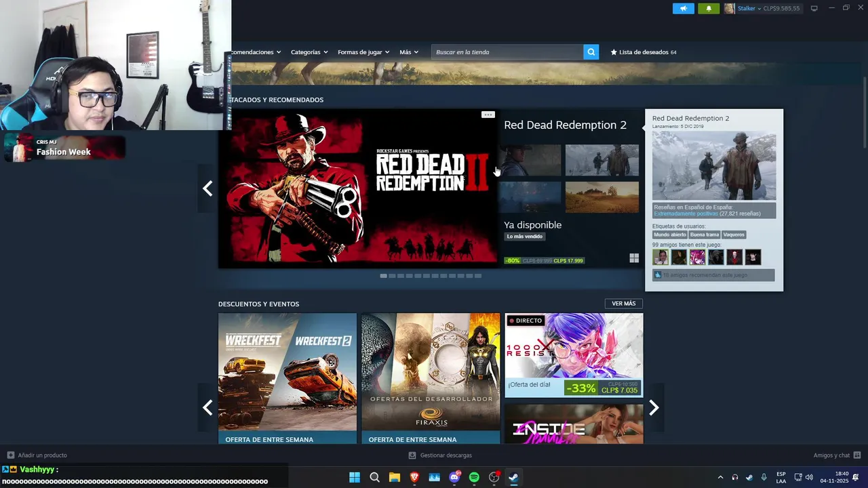Image resolution: width=868 pixels, height=488 pixels.
Task: Click the three-dots options on the featured capsule
Action: pyautogui.click(x=488, y=115)
